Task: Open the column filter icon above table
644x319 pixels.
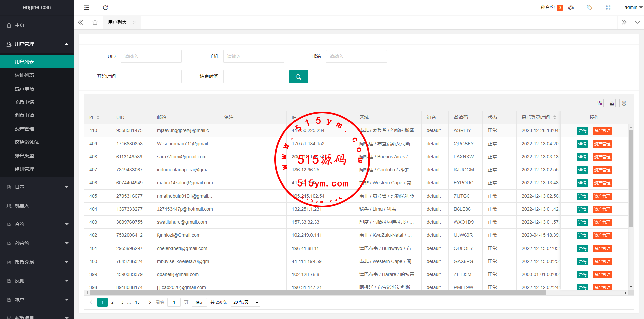Action: tap(600, 103)
